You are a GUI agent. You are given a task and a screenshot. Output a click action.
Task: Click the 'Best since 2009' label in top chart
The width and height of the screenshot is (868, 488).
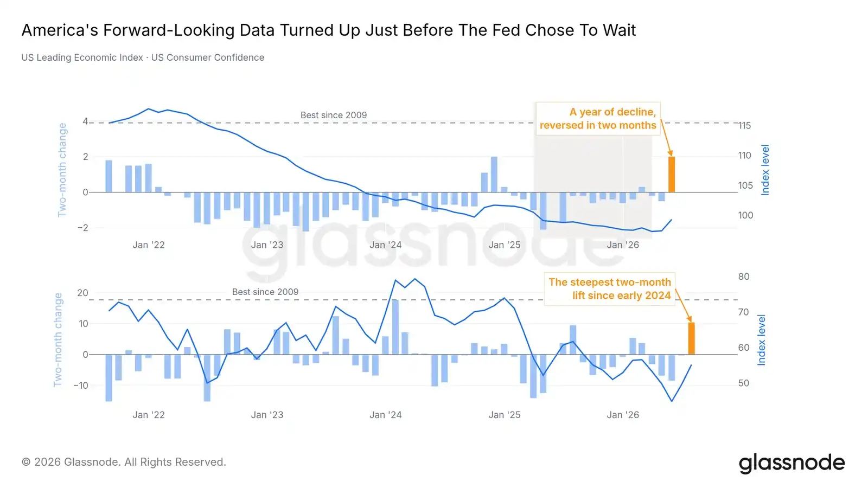[334, 115]
